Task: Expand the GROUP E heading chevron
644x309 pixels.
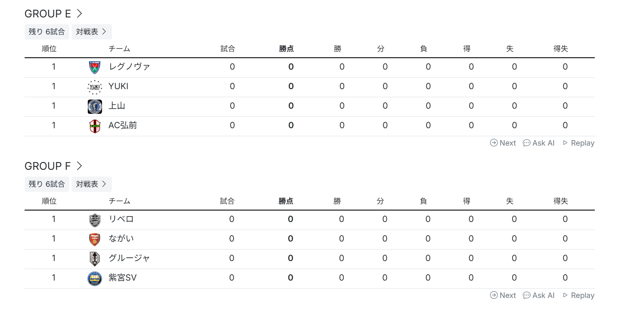Action: (79, 14)
